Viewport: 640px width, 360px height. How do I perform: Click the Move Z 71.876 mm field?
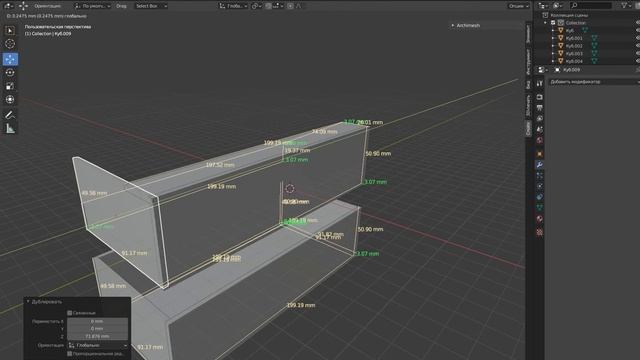coord(98,336)
